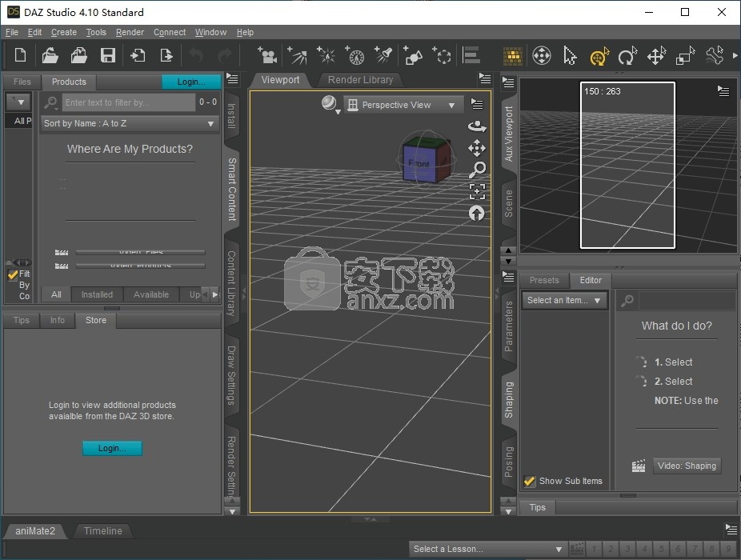Viewport: 741px width, 560px height.
Task: Open the Sort by Name dropdown
Action: point(130,123)
